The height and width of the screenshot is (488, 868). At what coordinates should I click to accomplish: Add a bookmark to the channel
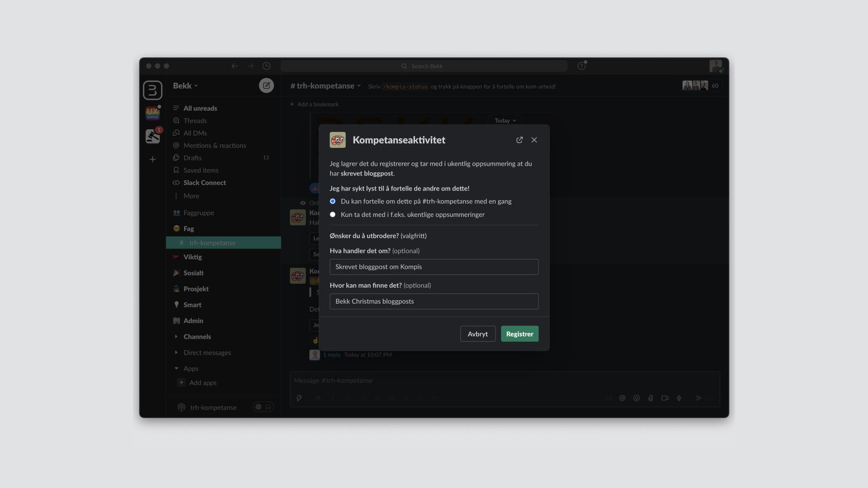tap(314, 104)
